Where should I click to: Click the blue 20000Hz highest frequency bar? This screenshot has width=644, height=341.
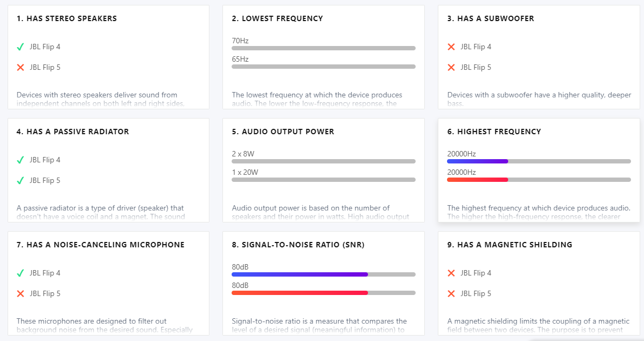coord(477,161)
